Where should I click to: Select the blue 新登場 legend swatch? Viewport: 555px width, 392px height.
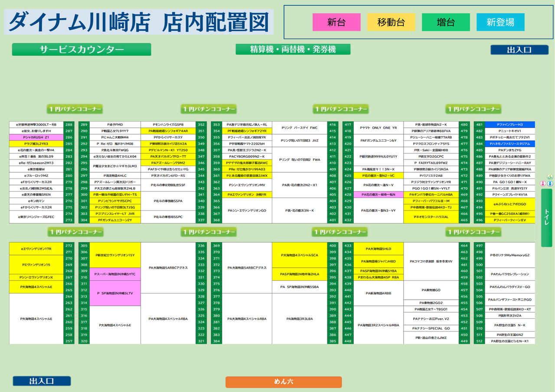click(500, 22)
